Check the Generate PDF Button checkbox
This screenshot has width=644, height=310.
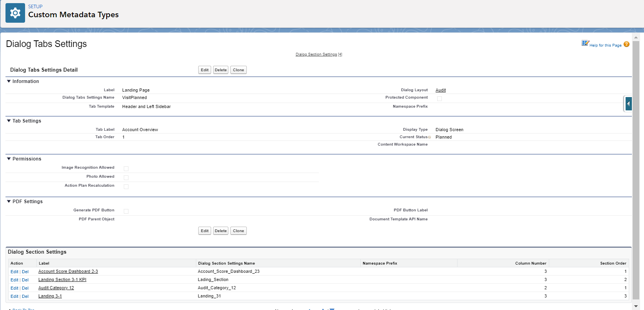tap(126, 211)
